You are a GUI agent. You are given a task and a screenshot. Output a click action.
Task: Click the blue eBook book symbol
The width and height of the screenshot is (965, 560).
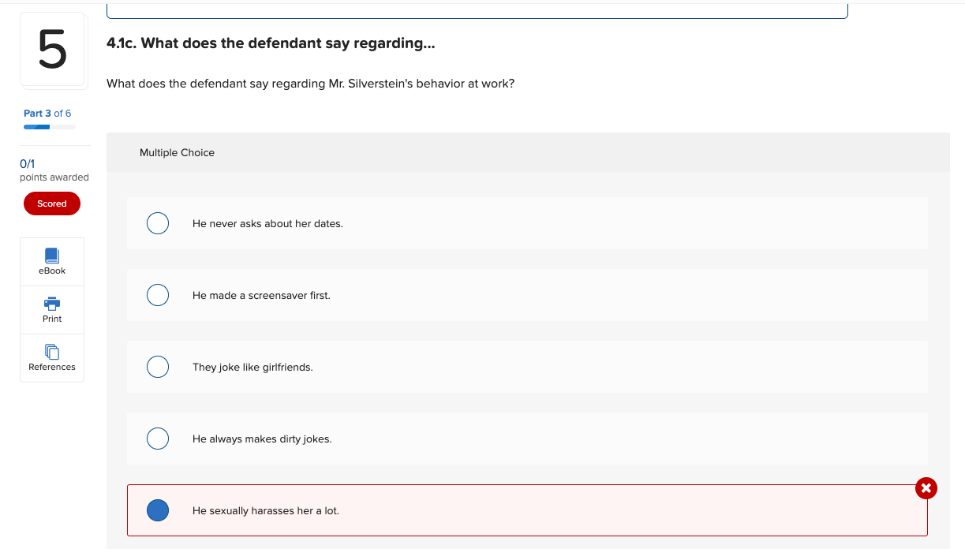pyautogui.click(x=51, y=254)
